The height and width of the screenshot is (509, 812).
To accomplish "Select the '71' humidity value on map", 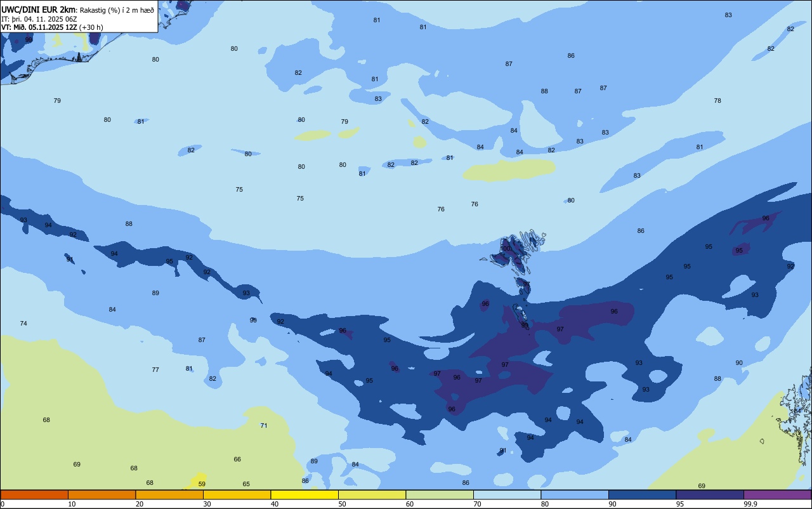I will click(x=264, y=425).
